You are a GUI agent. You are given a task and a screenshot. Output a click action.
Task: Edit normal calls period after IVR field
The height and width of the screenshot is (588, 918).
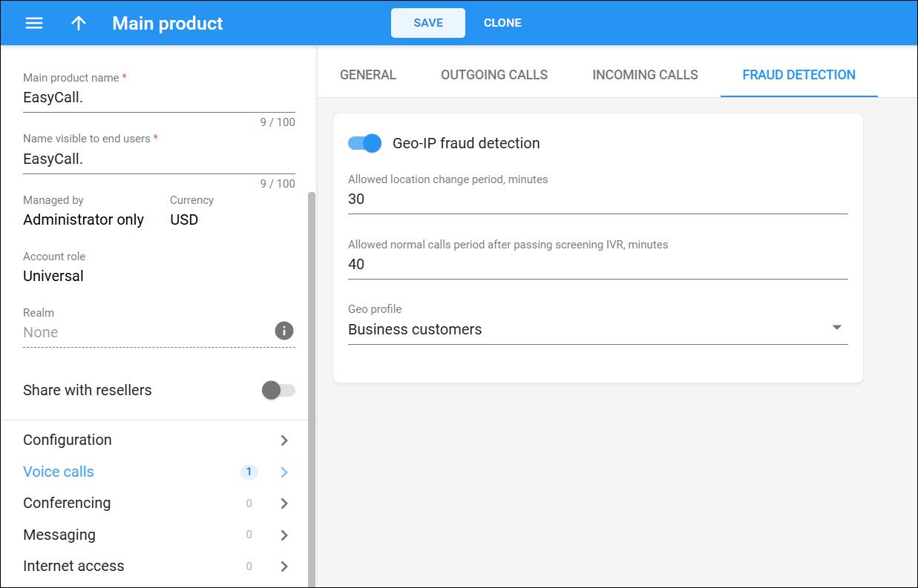pos(597,264)
